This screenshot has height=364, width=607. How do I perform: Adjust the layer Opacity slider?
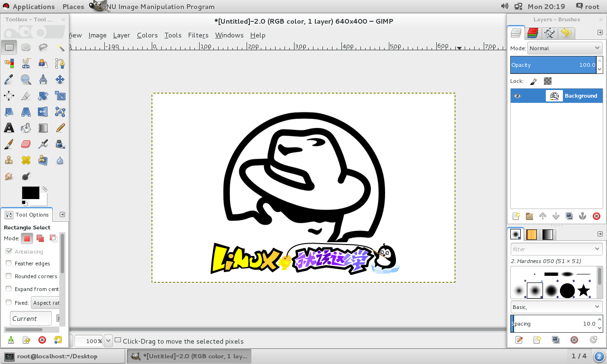(x=553, y=65)
